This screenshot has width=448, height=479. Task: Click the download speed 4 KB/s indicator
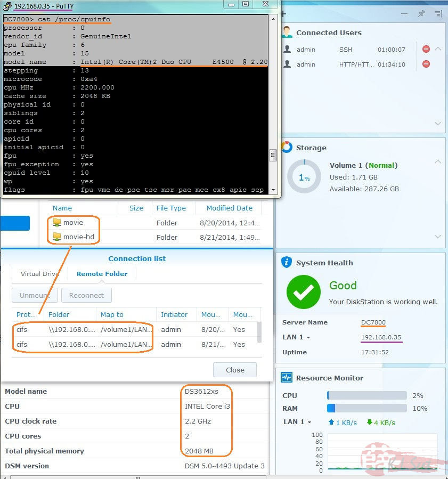pyautogui.click(x=381, y=423)
